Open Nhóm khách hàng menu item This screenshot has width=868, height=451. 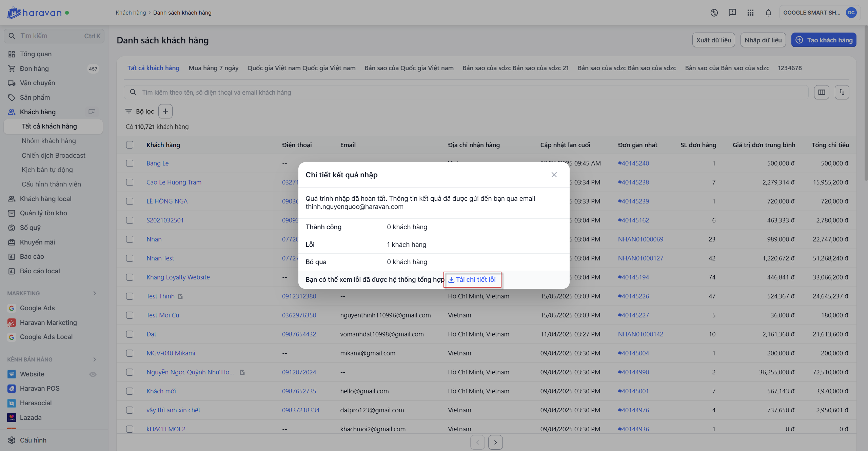point(48,141)
